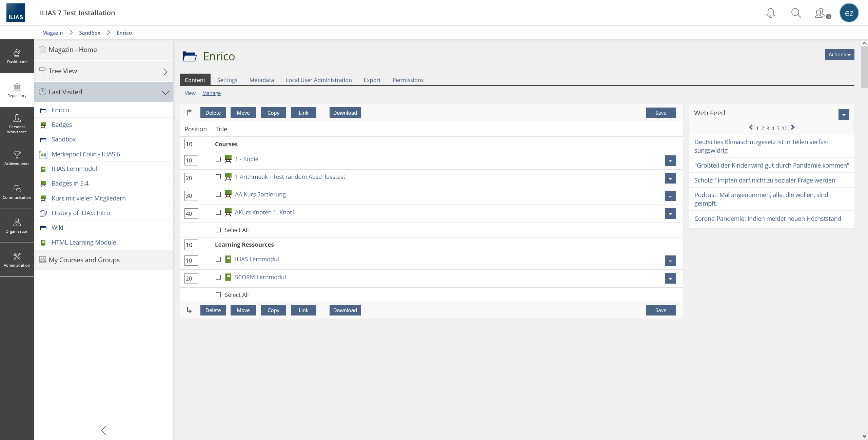
Task: Toggle Select All under Courses
Action: coord(218,230)
